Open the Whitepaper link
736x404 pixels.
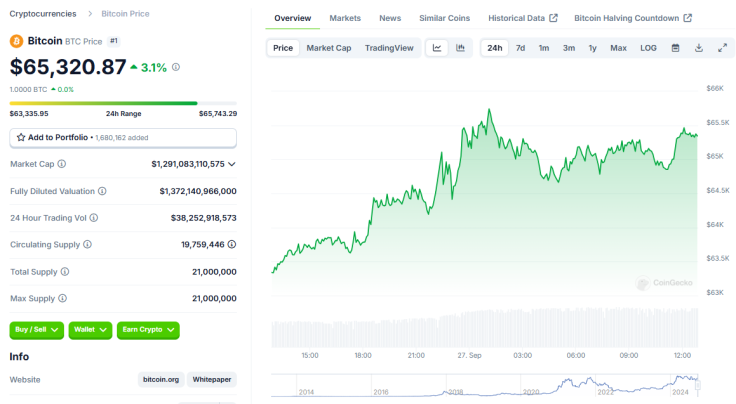coord(212,380)
